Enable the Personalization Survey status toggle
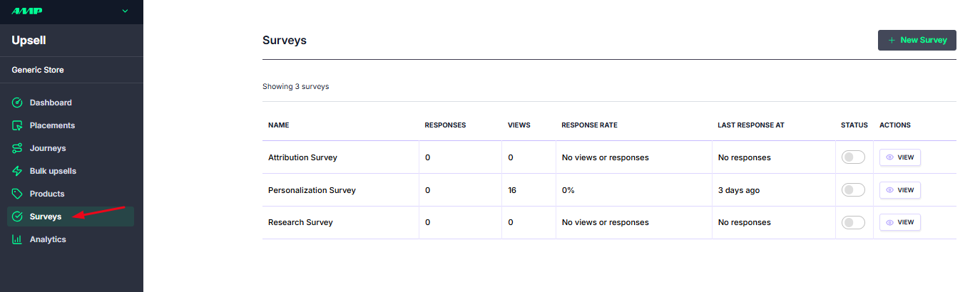This screenshot has width=980, height=292. [x=853, y=190]
